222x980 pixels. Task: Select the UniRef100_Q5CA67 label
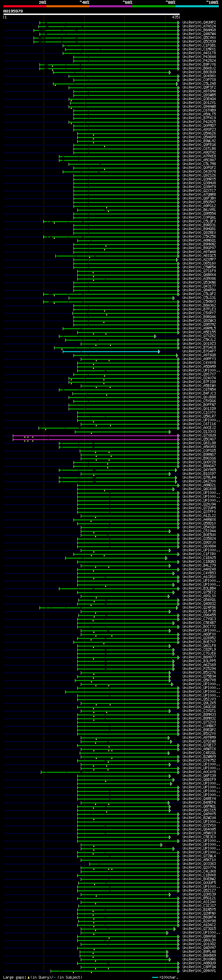point(199,439)
